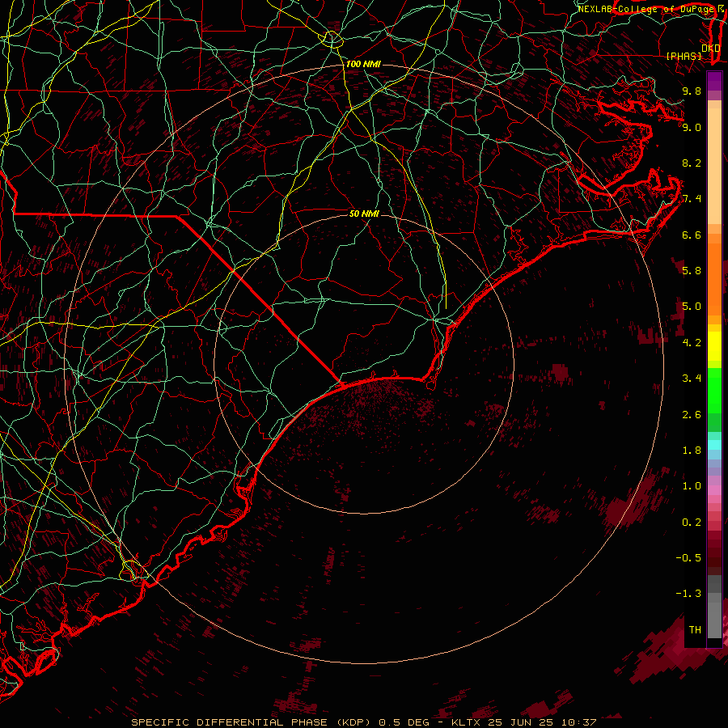Click the -0.5 legend value
This screenshot has width=728, height=728.
(x=688, y=558)
